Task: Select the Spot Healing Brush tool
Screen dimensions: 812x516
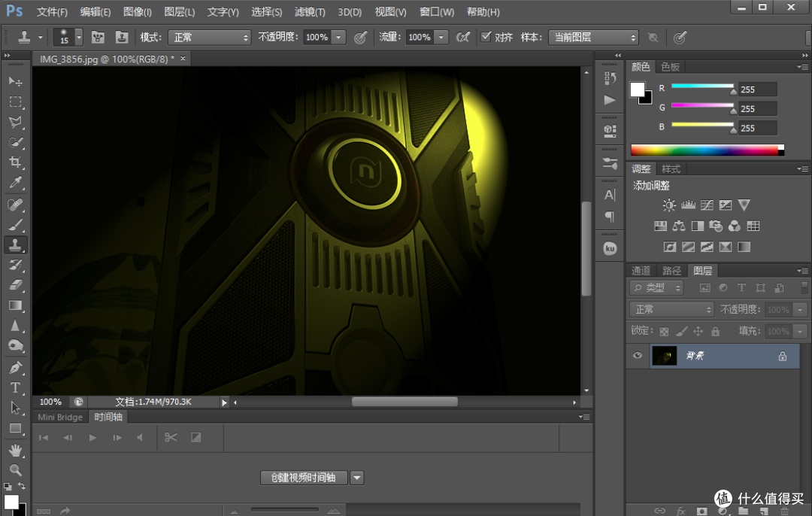Action: (x=16, y=204)
